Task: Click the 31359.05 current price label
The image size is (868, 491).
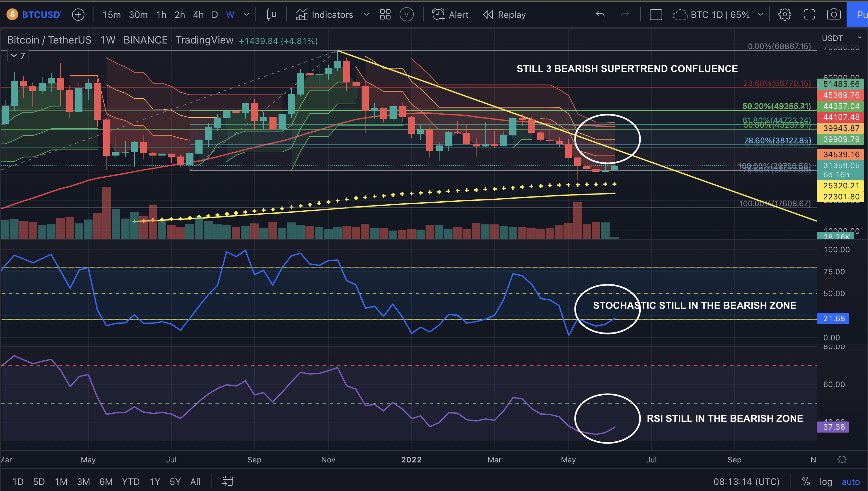Action: click(x=840, y=166)
